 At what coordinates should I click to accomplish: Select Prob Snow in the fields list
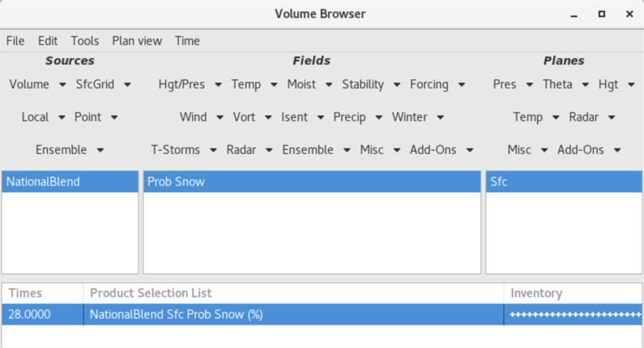pos(311,182)
